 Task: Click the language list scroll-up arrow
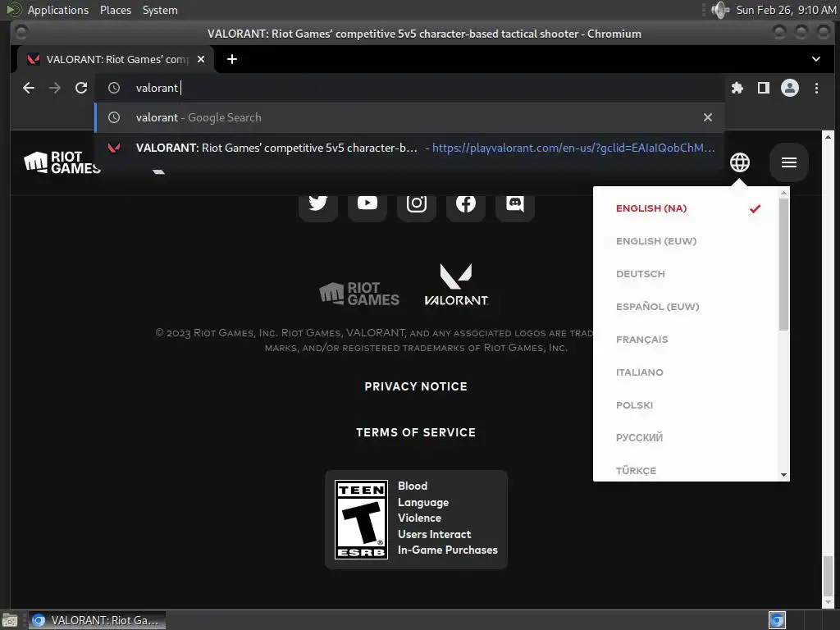click(x=783, y=192)
